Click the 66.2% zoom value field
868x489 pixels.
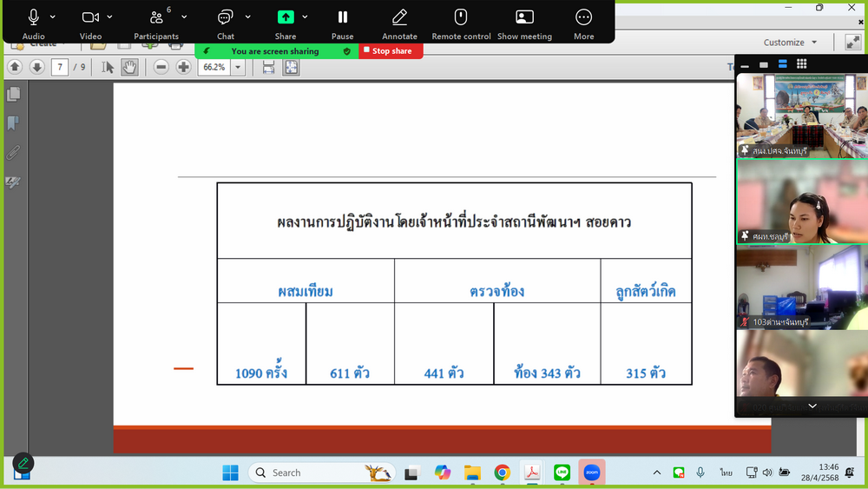pos(214,67)
